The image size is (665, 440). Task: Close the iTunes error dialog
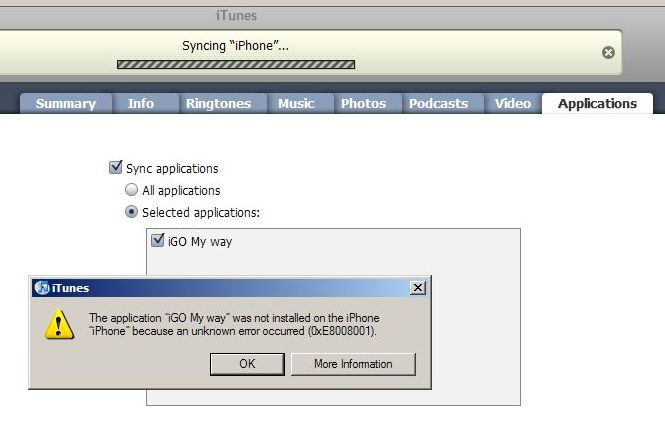(x=418, y=288)
